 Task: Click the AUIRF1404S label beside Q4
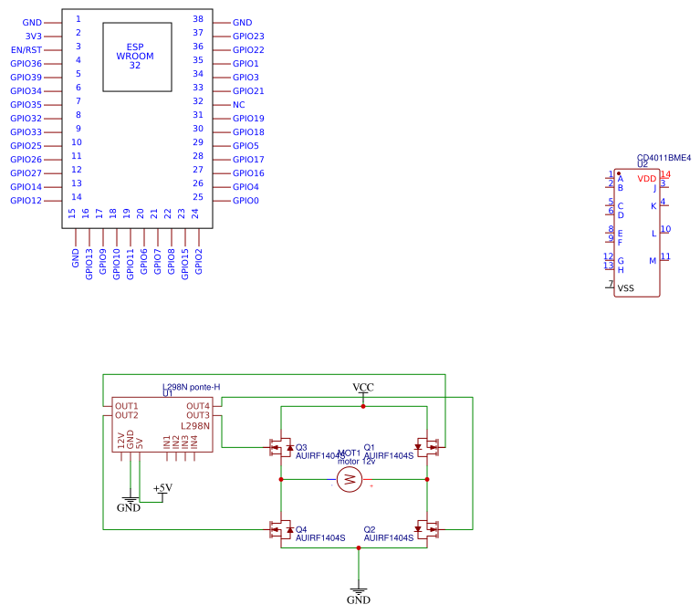[x=320, y=538]
